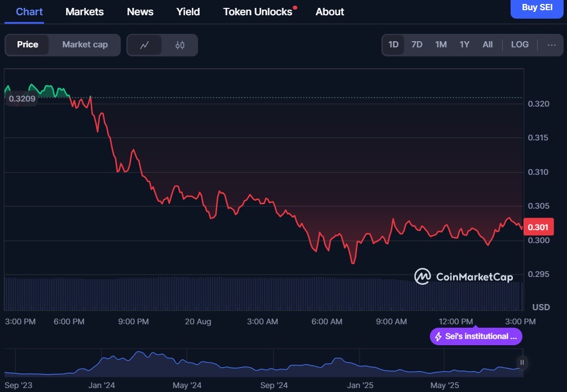Click the USD currency label
Screen dimensions: 567x392
point(541,307)
